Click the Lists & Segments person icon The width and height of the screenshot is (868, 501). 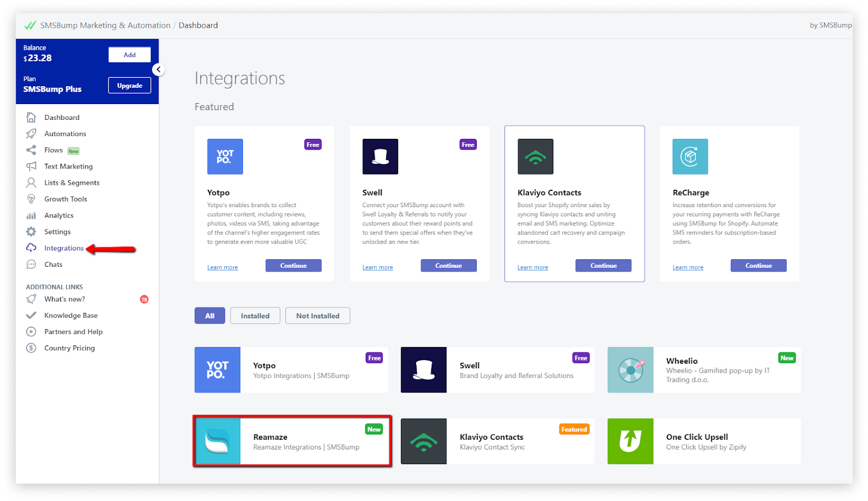[31, 182]
